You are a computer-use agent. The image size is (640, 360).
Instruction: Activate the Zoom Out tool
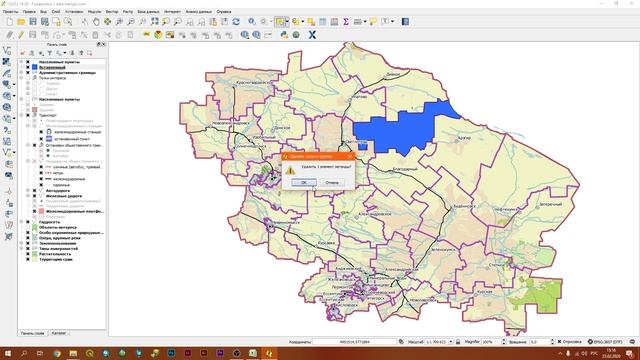click(131, 22)
